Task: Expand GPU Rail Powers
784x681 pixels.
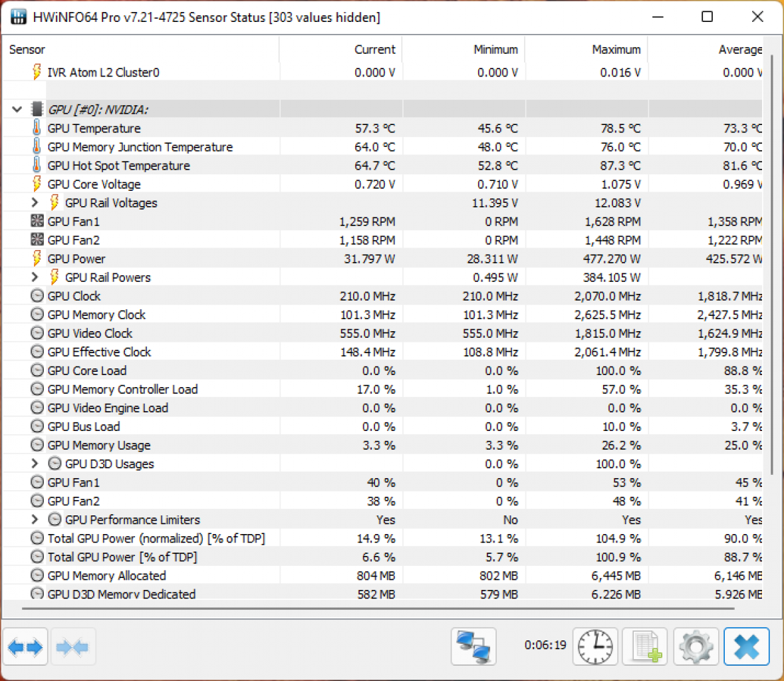Action: pyautogui.click(x=35, y=277)
